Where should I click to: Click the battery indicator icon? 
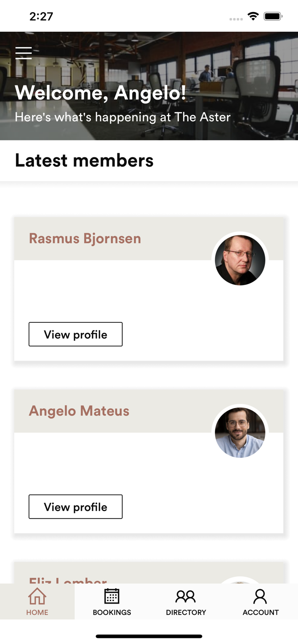pos(273,17)
